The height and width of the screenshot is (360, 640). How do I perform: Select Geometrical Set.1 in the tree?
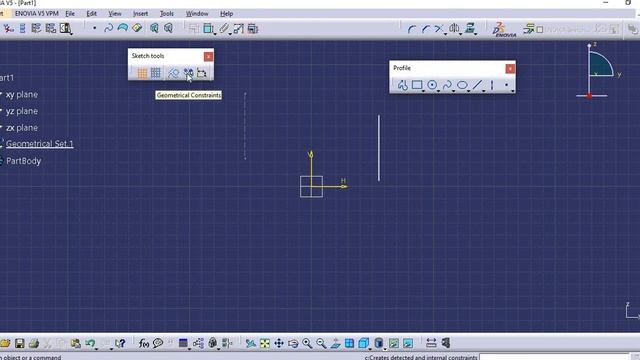tap(40, 144)
